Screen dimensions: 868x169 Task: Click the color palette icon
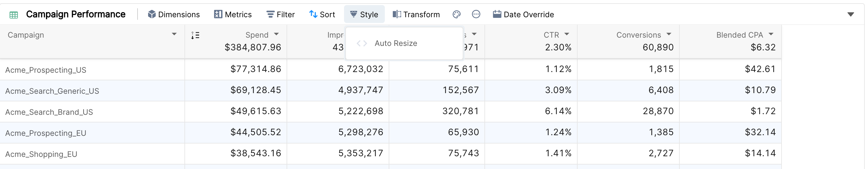pyautogui.click(x=457, y=14)
